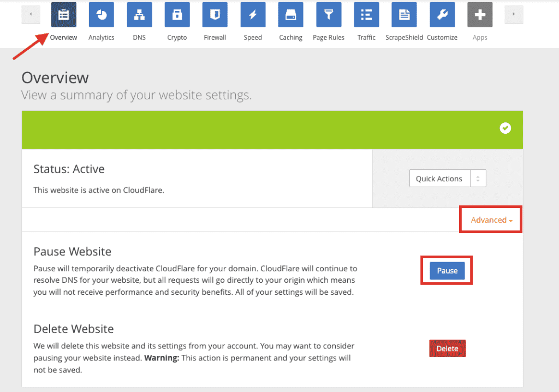The width and height of the screenshot is (559, 392).
Task: Open the ScrapeShield document icon
Action: pos(404,15)
